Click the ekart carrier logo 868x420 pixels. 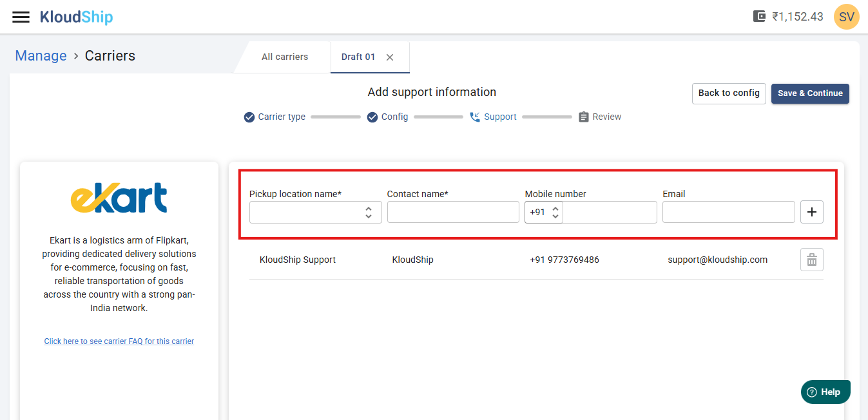coord(119,198)
